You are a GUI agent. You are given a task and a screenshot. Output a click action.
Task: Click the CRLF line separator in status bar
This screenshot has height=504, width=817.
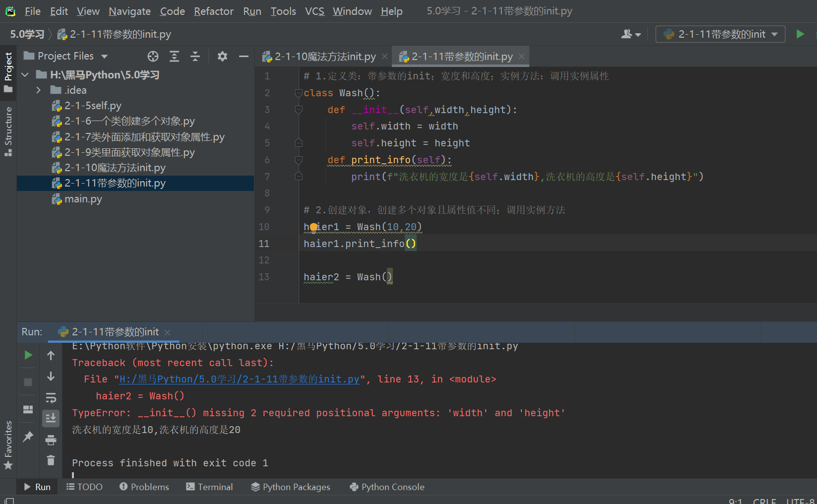pos(764,501)
